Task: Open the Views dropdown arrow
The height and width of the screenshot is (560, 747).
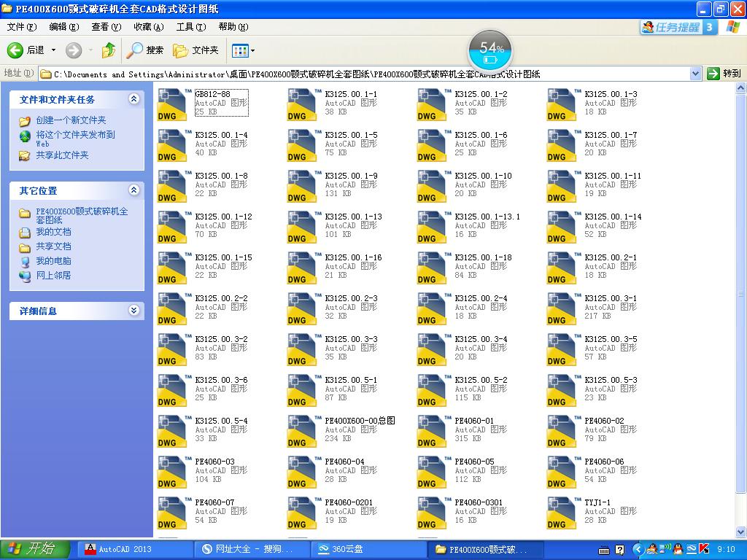Action: (253, 50)
